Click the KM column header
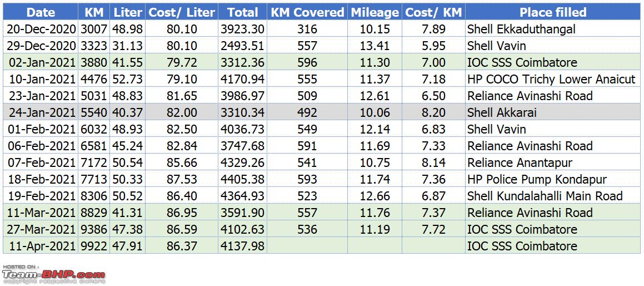The image size is (644, 286). tap(94, 12)
